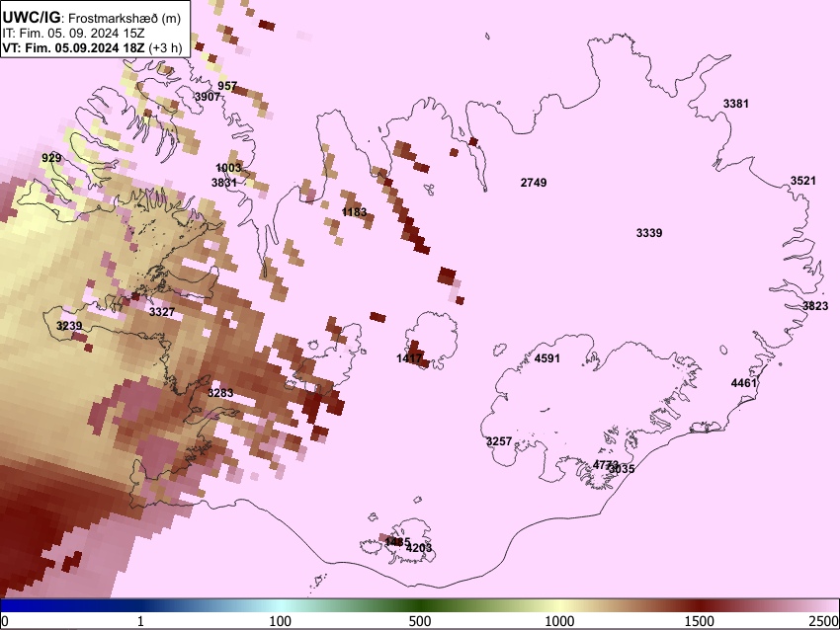Click the map value 1183
Image resolution: width=840 pixels, height=630 pixels.
[354, 212]
